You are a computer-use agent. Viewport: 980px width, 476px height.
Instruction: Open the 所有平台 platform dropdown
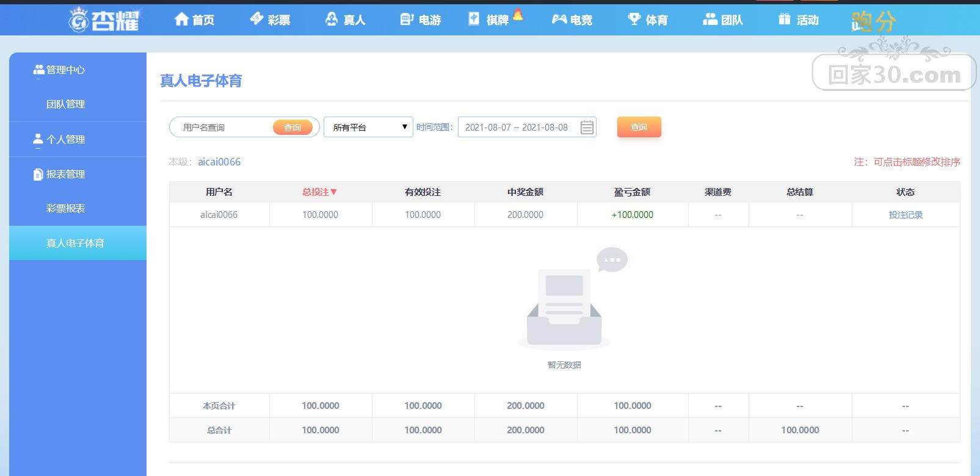(368, 127)
